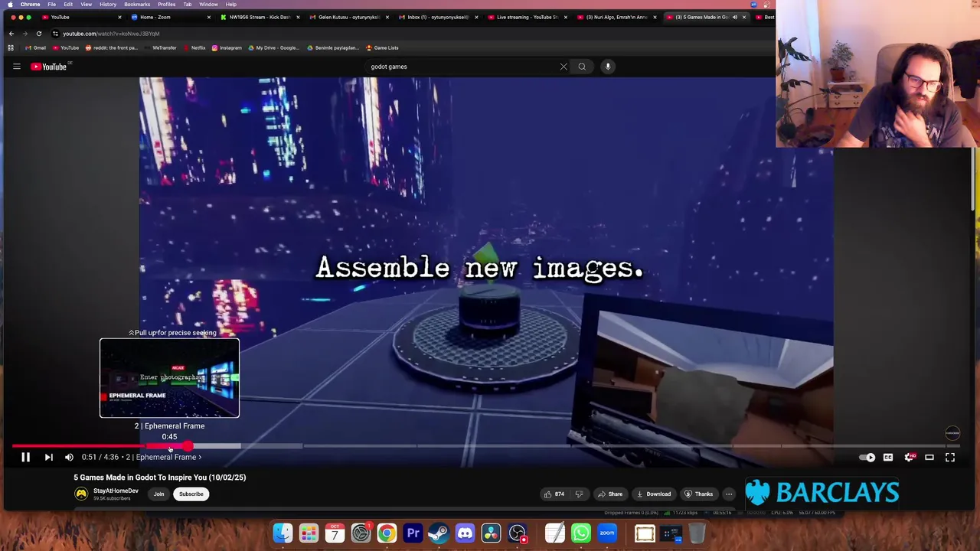Join the StayAtHomeDev channel

(158, 494)
